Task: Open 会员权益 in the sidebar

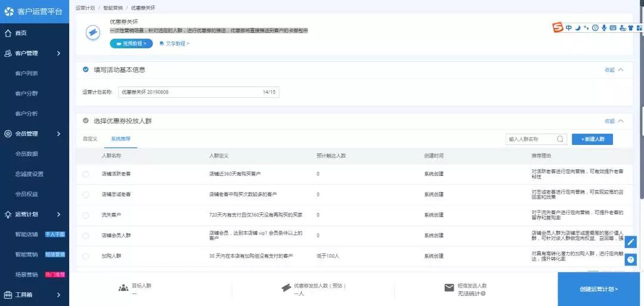Action: (27, 194)
